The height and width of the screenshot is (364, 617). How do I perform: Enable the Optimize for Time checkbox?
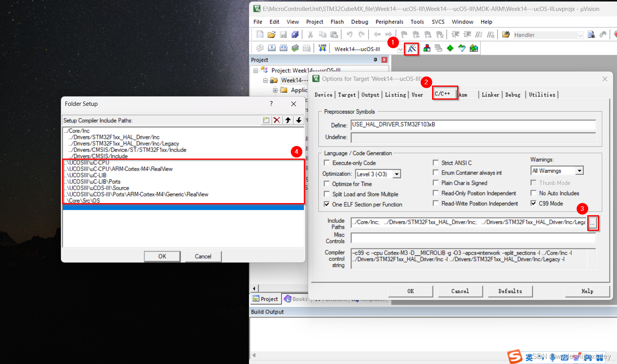coord(327,184)
